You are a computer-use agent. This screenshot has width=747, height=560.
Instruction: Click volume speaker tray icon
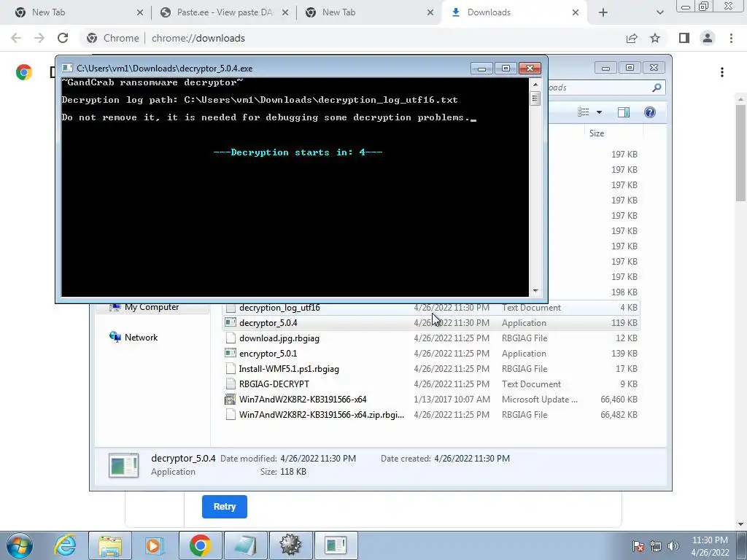coord(673,546)
